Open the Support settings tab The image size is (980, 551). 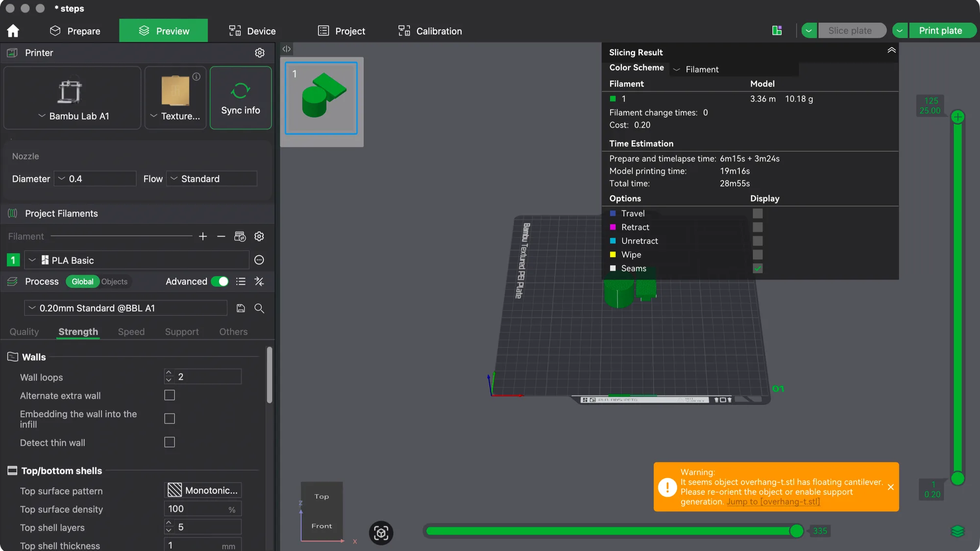click(182, 332)
